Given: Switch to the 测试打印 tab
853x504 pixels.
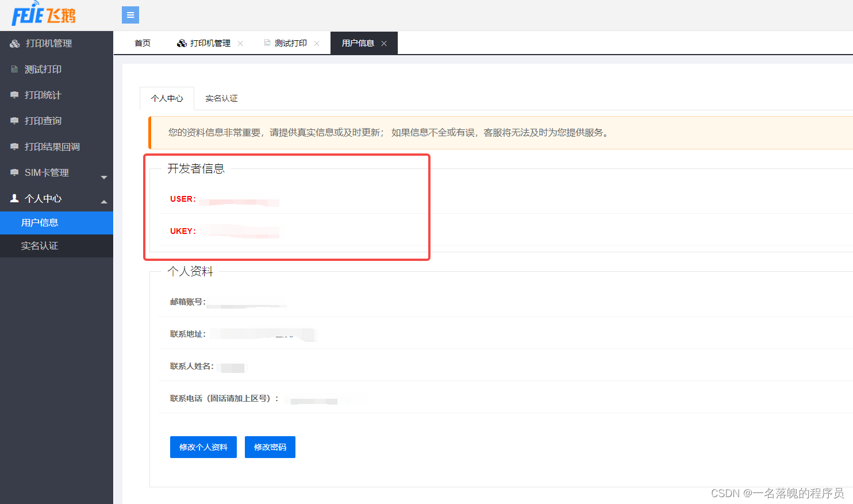Looking at the screenshot, I should [291, 43].
